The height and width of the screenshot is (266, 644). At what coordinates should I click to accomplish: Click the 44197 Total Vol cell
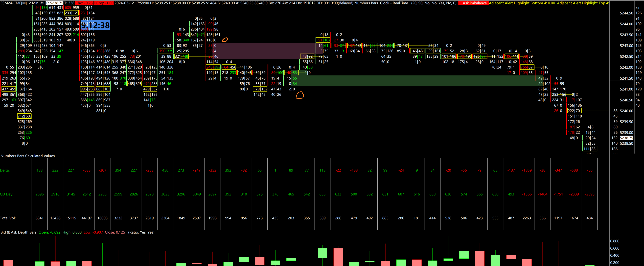coord(86,218)
